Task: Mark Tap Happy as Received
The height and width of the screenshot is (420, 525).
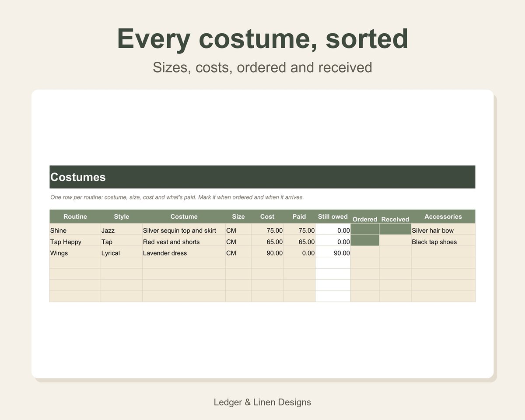Action: point(395,241)
